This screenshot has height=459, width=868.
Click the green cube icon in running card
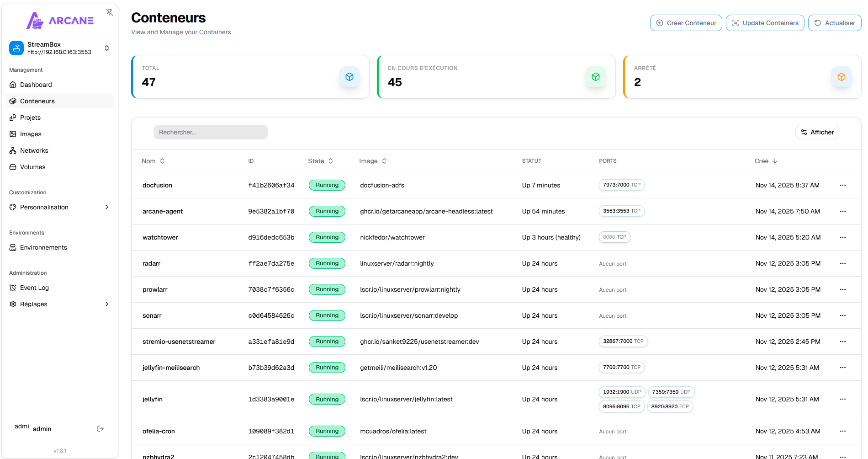[595, 77]
